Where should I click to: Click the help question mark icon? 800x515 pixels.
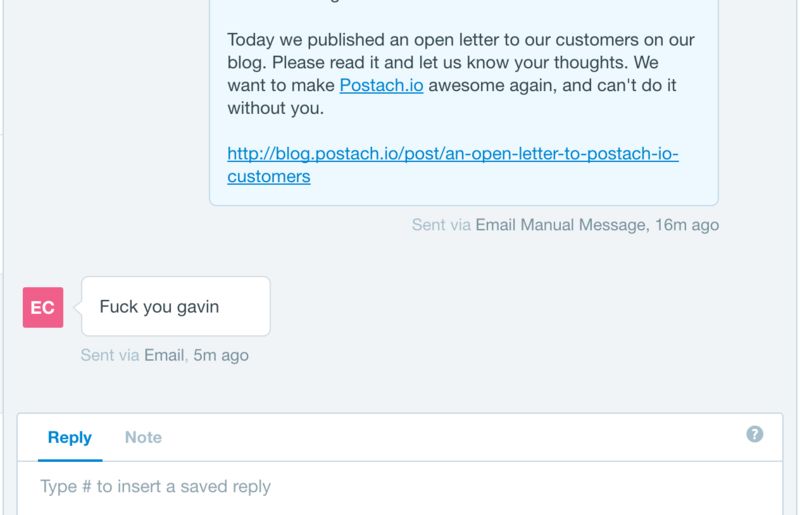755,434
